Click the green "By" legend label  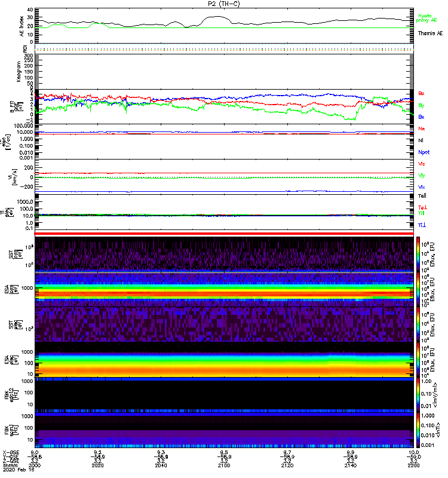[421, 106]
